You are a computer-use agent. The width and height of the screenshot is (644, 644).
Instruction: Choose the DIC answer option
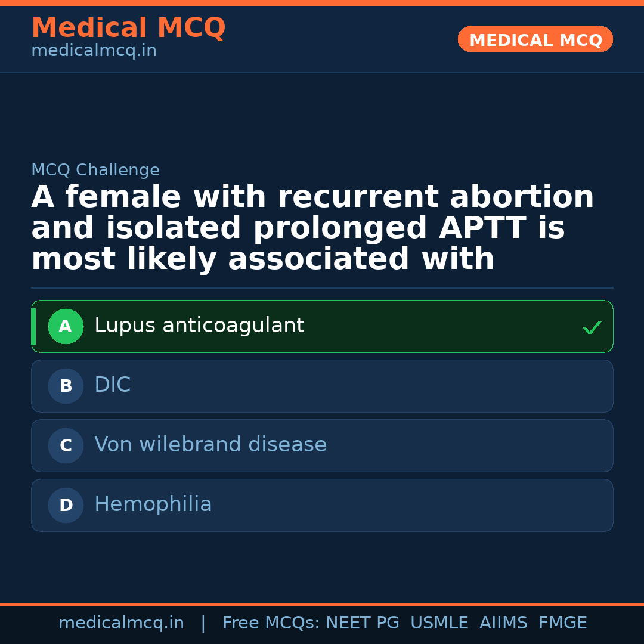click(x=113, y=385)
